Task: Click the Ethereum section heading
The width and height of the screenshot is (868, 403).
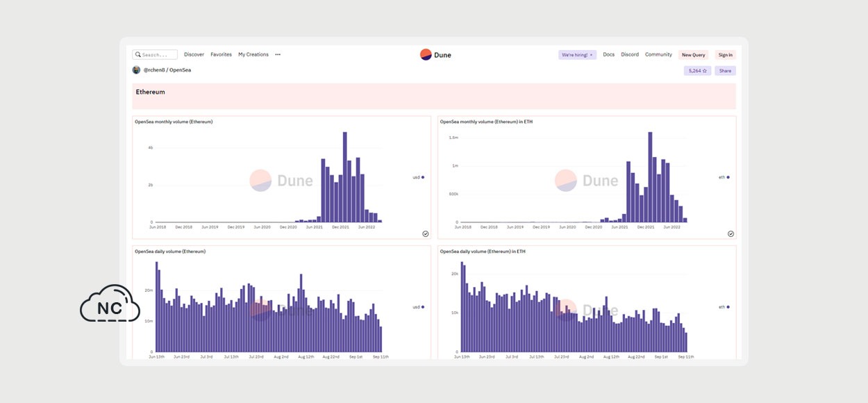Action: [x=150, y=92]
